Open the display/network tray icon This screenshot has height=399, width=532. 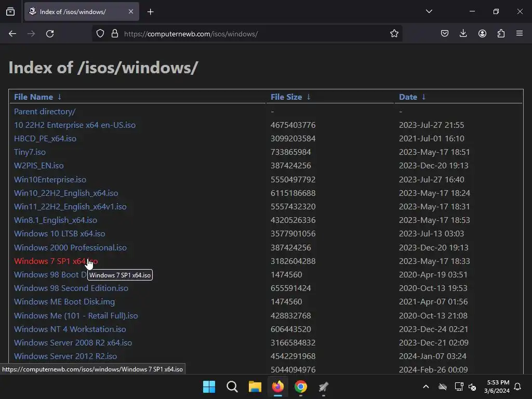(459, 387)
